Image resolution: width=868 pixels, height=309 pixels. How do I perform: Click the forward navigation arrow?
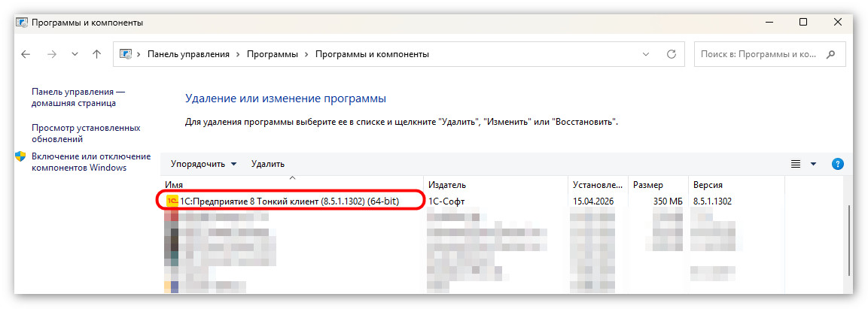[51, 54]
